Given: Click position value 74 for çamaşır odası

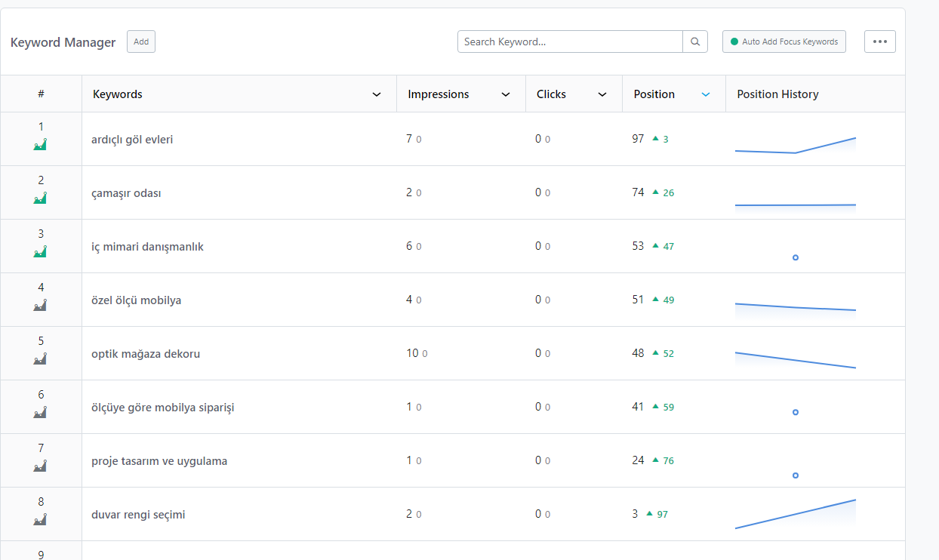Looking at the screenshot, I should click(639, 192).
